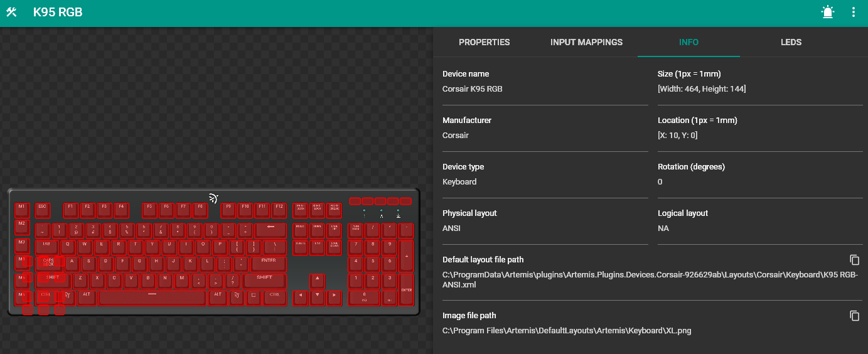Select the right SHIFT key LED
868x354 pixels.
pyautogui.click(x=265, y=281)
